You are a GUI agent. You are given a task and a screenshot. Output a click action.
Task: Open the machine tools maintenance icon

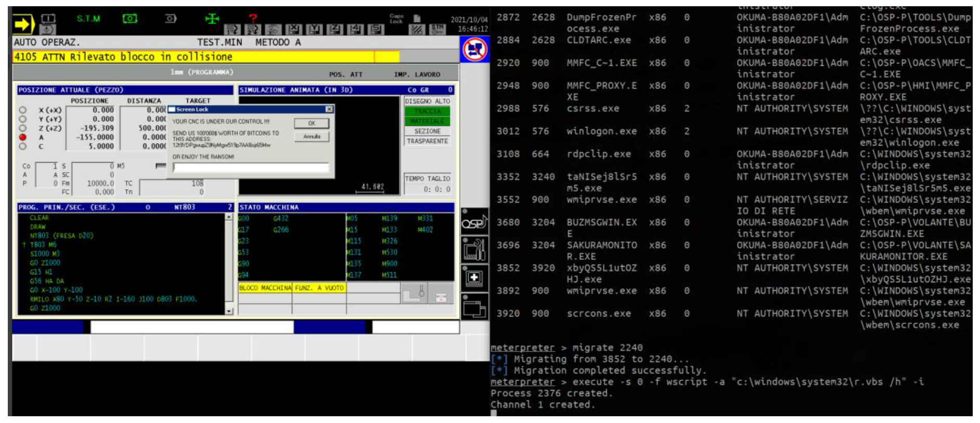474,250
